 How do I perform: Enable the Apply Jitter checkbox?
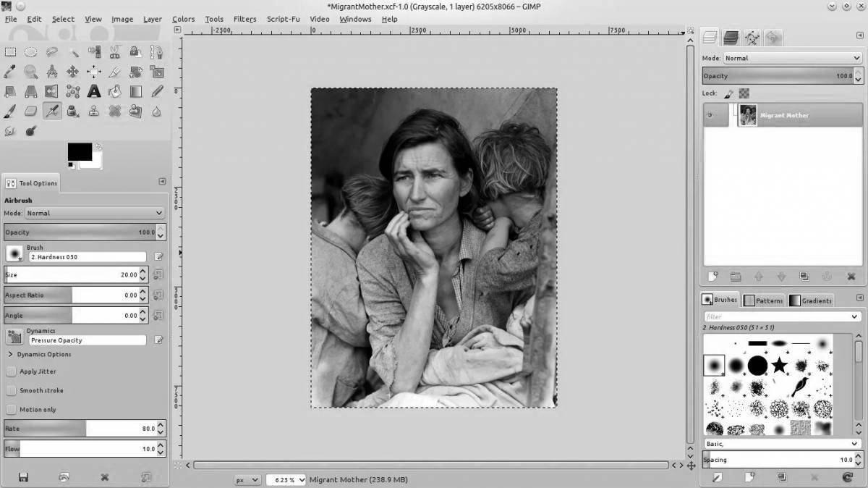pyautogui.click(x=12, y=371)
